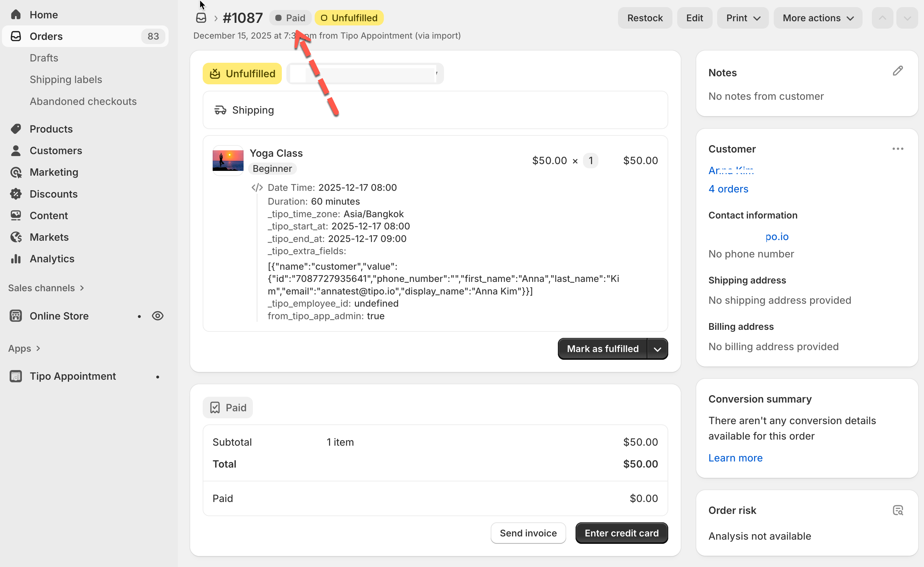Expand the Sales channels section
The width and height of the screenshot is (924, 567).
pos(46,288)
